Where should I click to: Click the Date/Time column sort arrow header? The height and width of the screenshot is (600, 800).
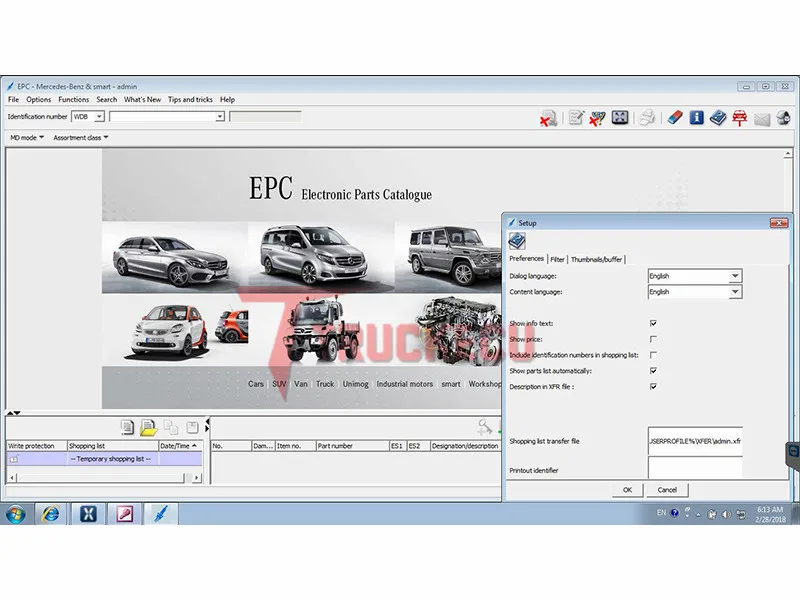click(181, 446)
